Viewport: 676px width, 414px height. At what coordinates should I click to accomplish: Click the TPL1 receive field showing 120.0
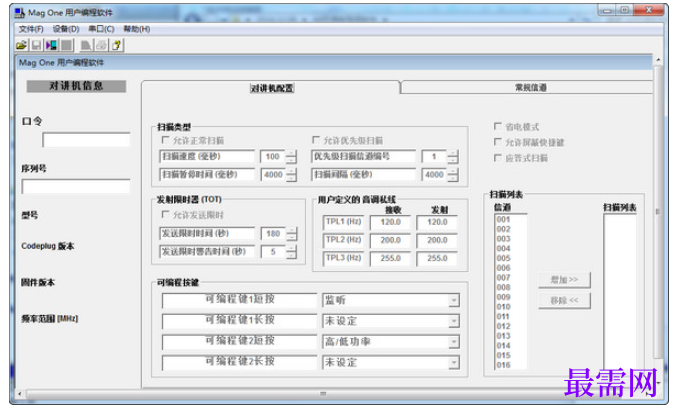(x=390, y=223)
